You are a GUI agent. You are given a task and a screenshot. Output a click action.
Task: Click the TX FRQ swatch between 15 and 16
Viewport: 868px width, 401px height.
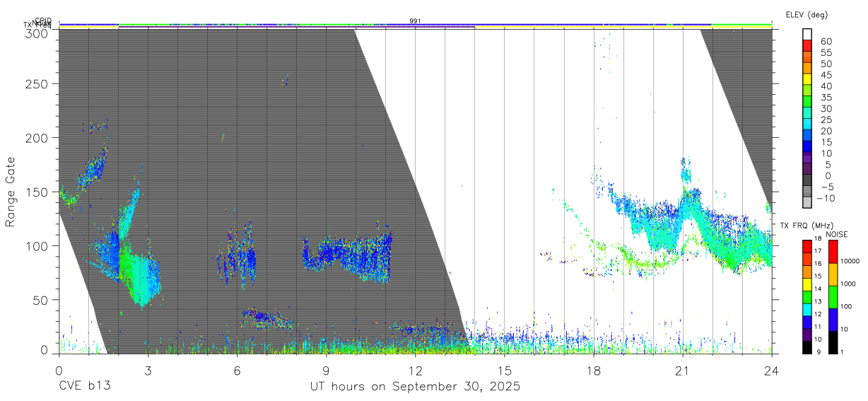(807, 271)
